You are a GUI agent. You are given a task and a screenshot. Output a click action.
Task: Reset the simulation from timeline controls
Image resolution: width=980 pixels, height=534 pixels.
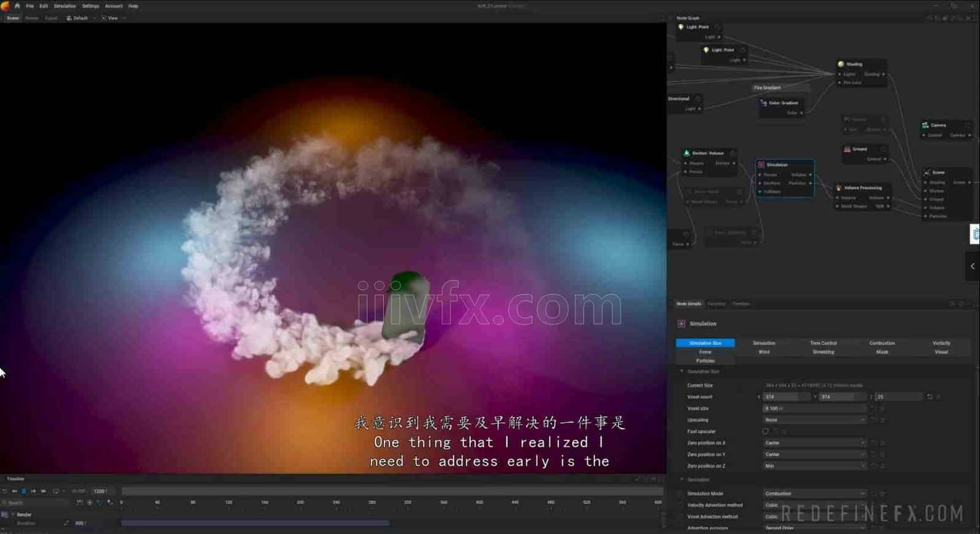pos(5,491)
